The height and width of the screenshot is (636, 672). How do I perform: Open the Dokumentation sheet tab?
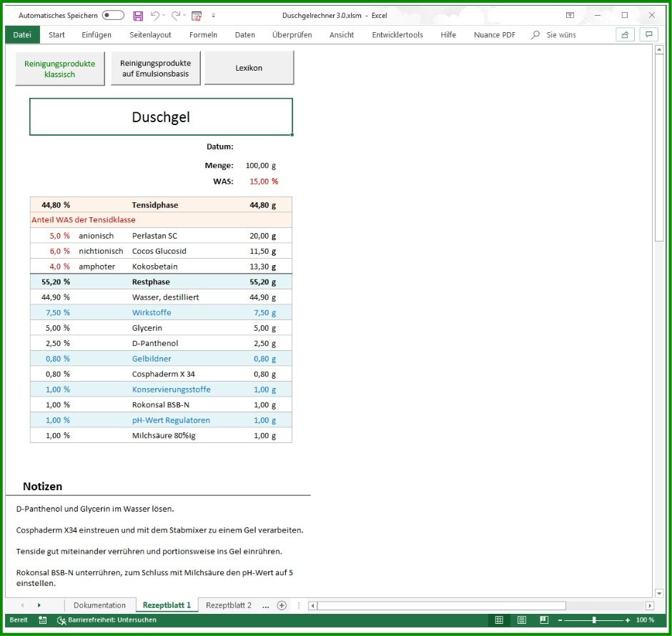click(x=100, y=605)
